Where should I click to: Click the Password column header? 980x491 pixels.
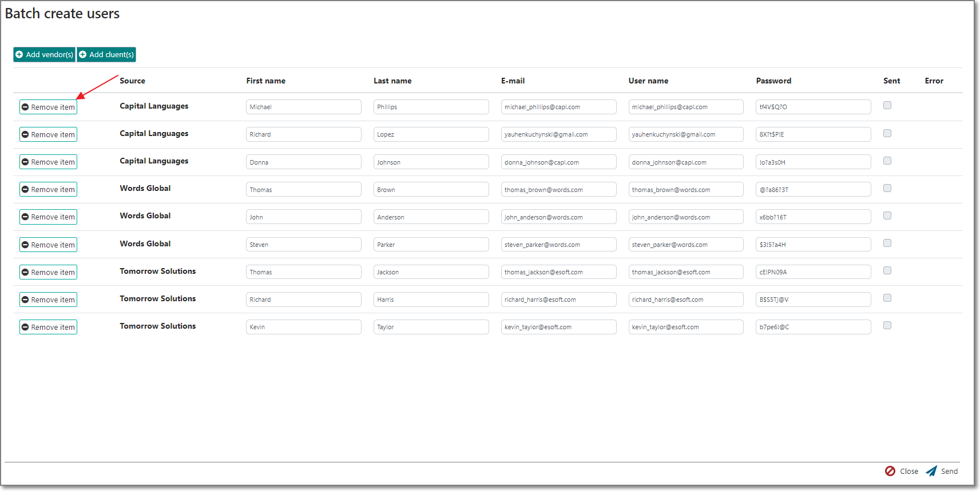tap(773, 81)
